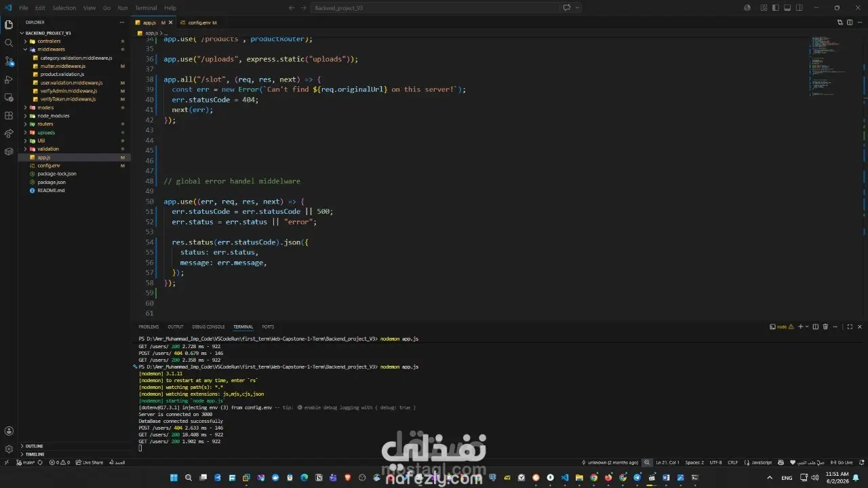Split the terminal panel

coord(816,326)
